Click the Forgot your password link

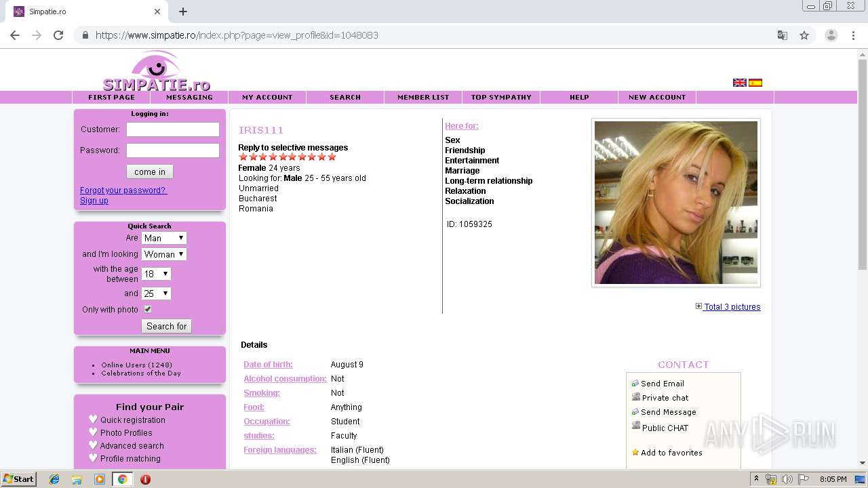123,190
